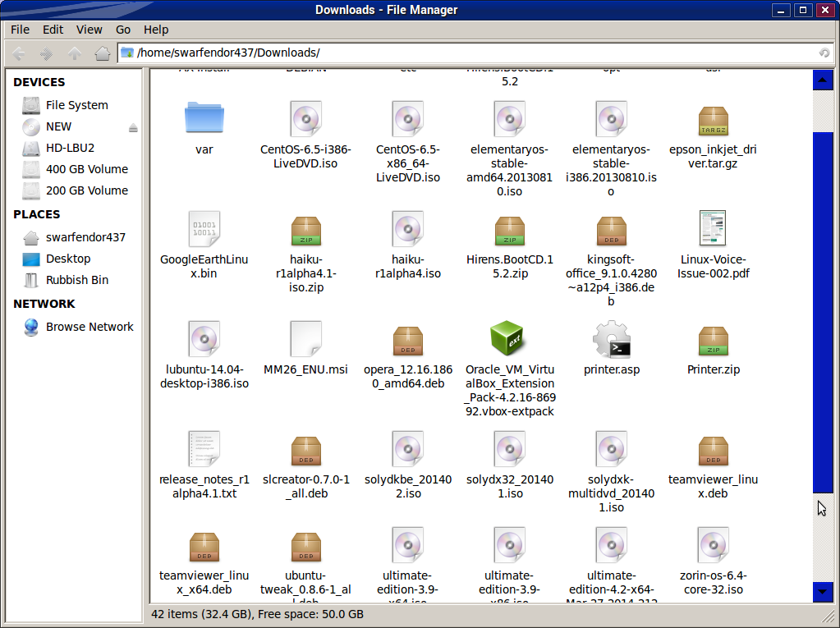Click the scroll down arrow button

[822, 590]
